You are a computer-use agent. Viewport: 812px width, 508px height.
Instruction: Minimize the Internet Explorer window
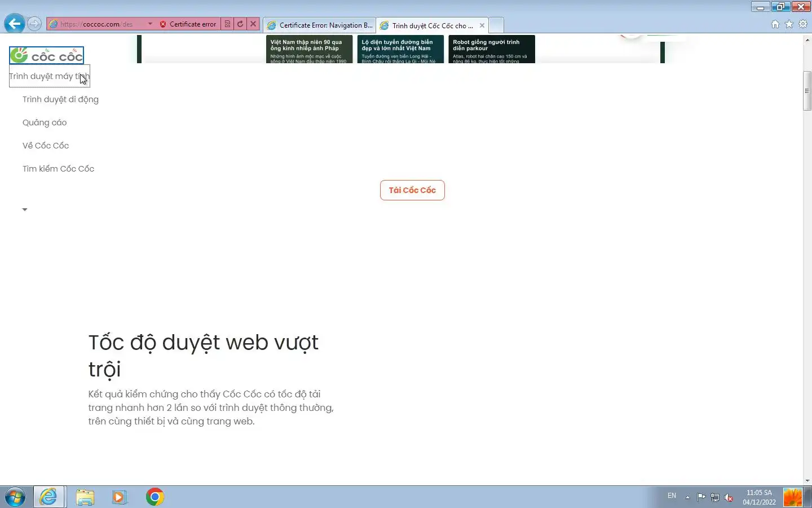tap(760, 7)
